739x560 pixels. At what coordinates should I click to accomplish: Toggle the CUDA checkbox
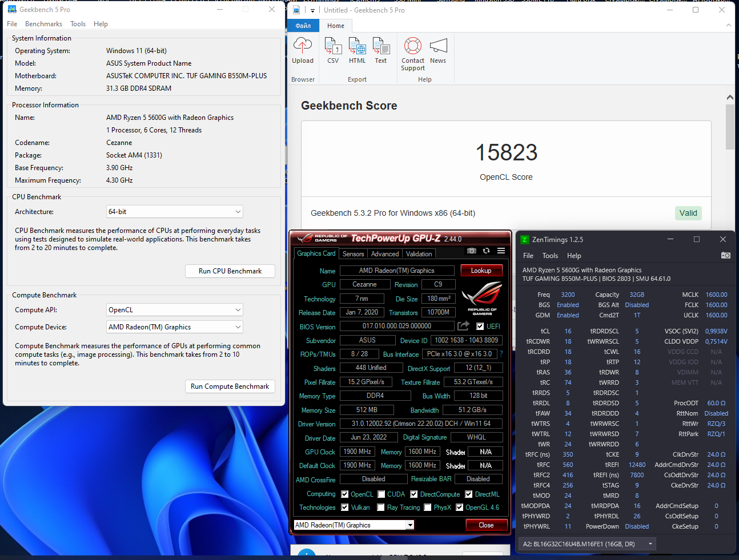point(381,494)
